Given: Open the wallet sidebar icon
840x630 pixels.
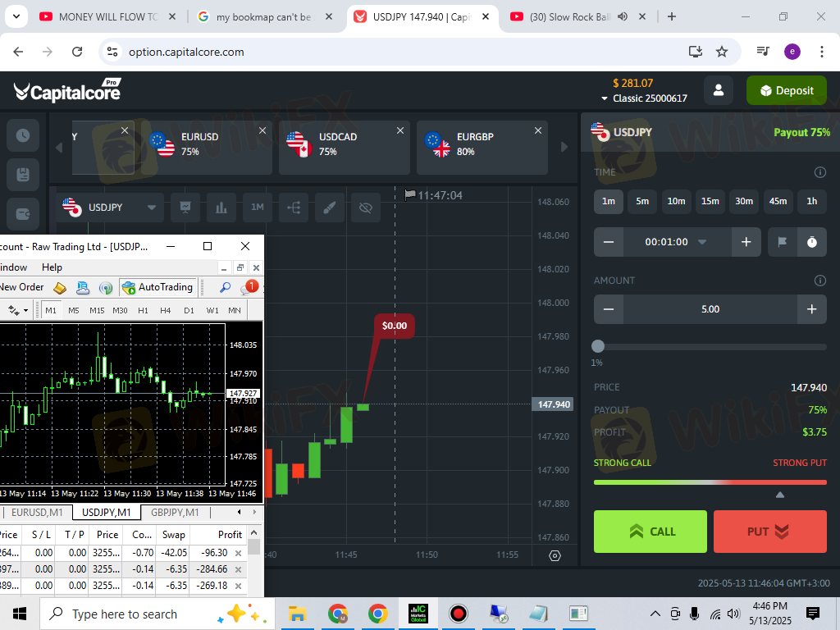Looking at the screenshot, I should (x=22, y=214).
